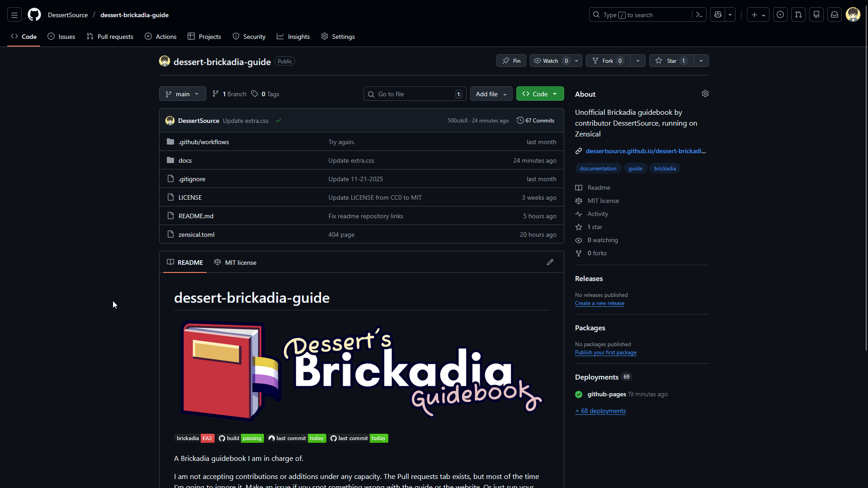View the + 68 deployments link

click(x=600, y=411)
